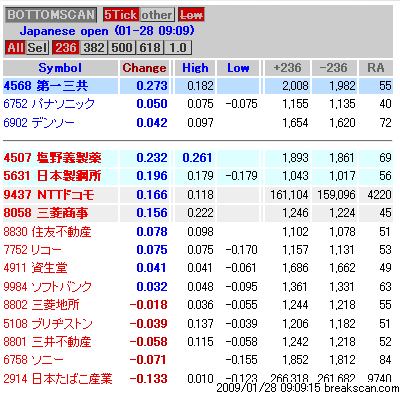
Task: Sort by Change column header
Action: click(x=144, y=68)
